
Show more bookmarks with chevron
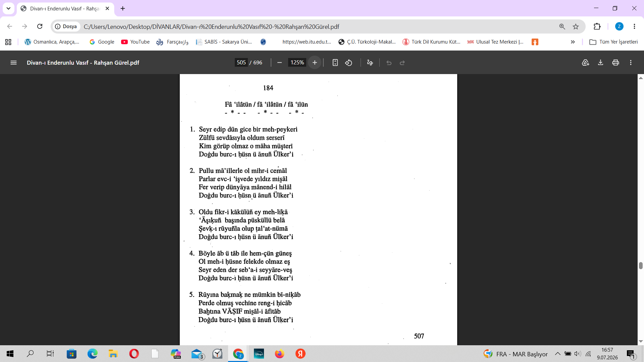(x=573, y=42)
